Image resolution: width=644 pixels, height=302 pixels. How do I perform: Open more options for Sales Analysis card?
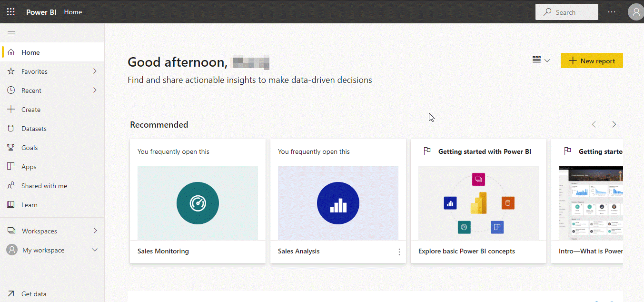[399, 252]
